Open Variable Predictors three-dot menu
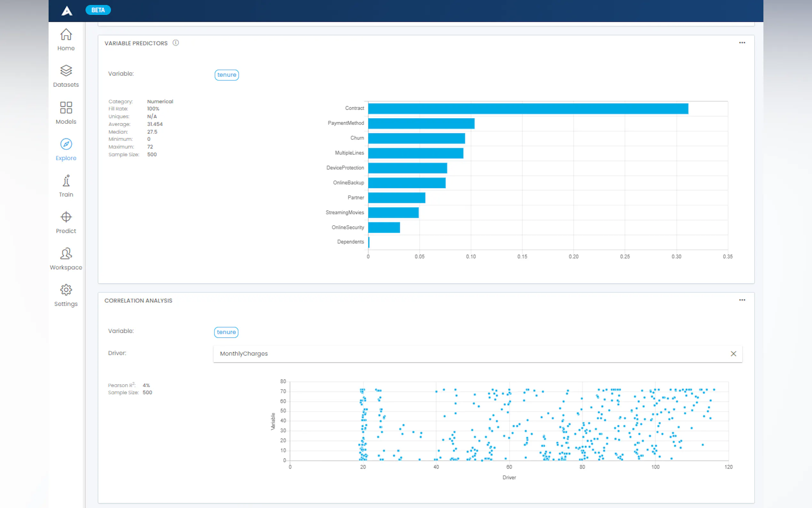 click(x=742, y=43)
